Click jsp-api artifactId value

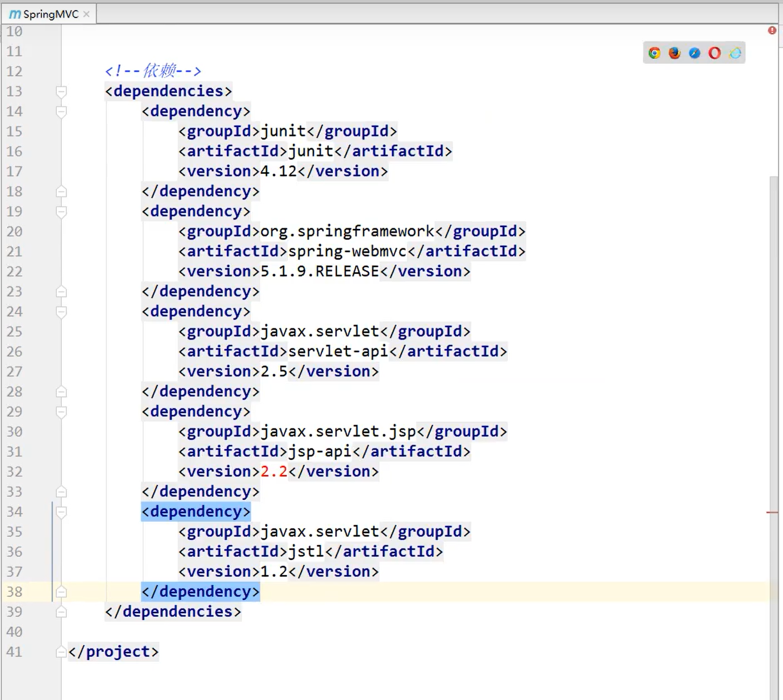click(320, 452)
